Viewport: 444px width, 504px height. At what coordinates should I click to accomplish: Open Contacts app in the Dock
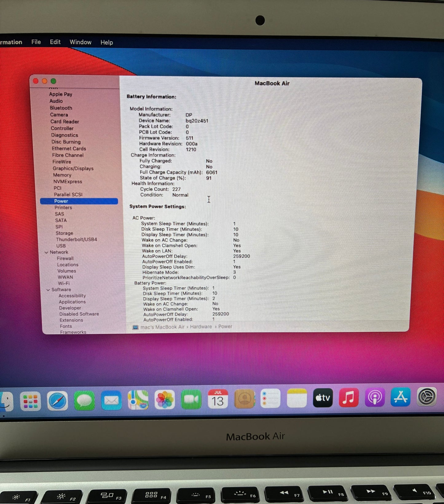(245, 399)
